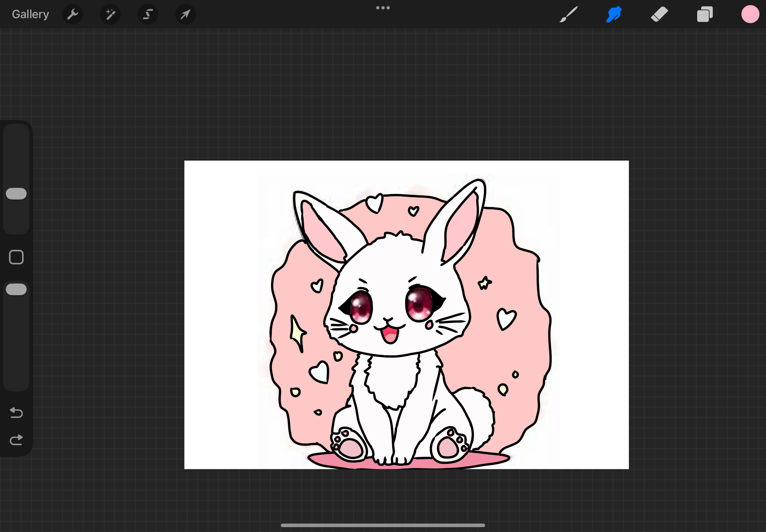The width and height of the screenshot is (766, 532).
Task: Select the Eraser tool
Action: tap(659, 14)
